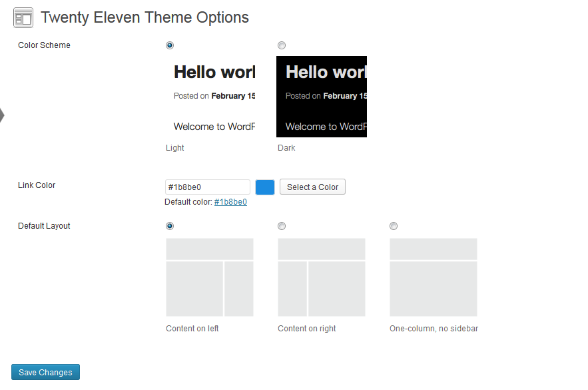The height and width of the screenshot is (390, 588).
Task: Expand the collapsed menu arrow at left edge
Action: coord(2,115)
